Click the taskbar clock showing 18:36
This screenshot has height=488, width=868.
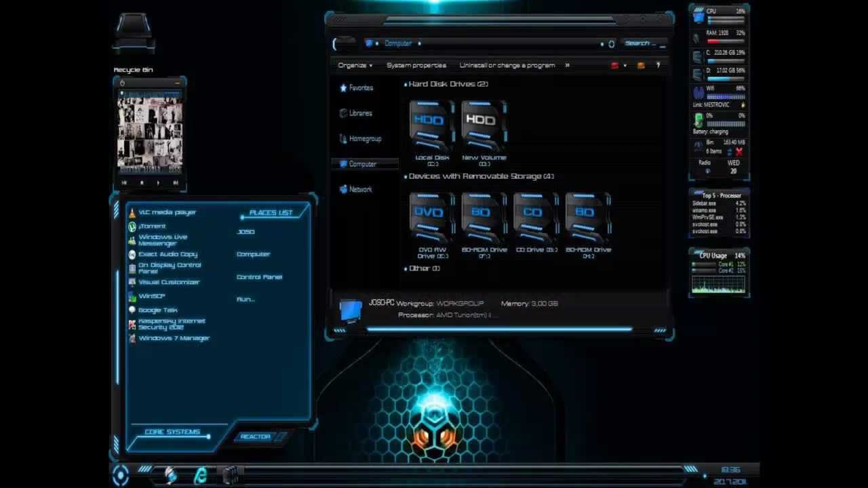tap(730, 470)
